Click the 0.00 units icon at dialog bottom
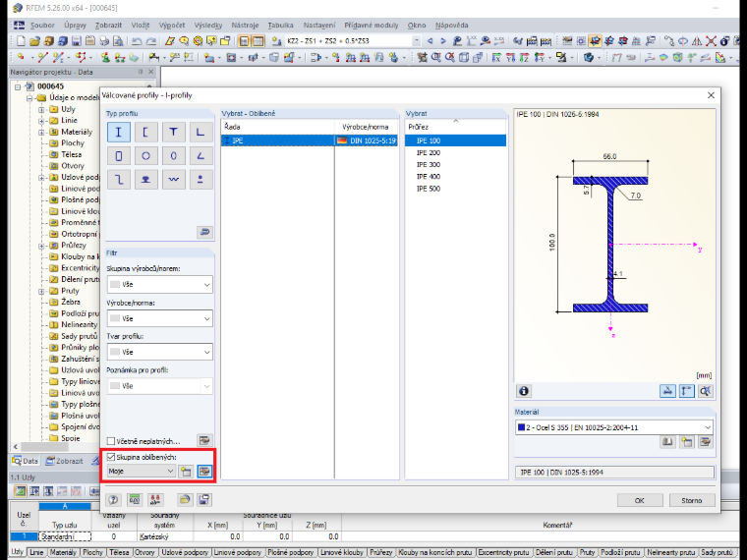The height and width of the screenshot is (560, 747). pos(135,499)
